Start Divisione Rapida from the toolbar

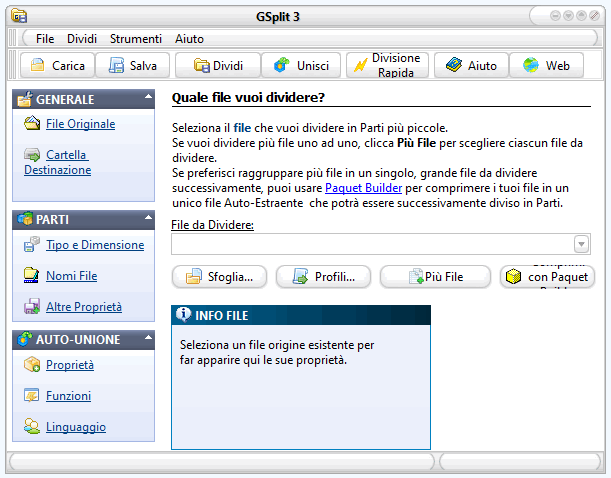[x=388, y=65]
